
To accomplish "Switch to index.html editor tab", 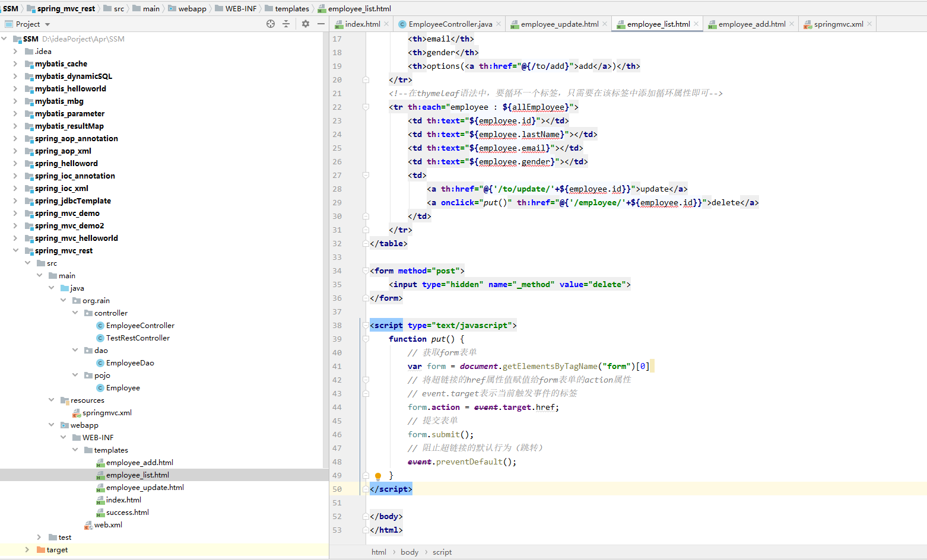I will [x=363, y=24].
